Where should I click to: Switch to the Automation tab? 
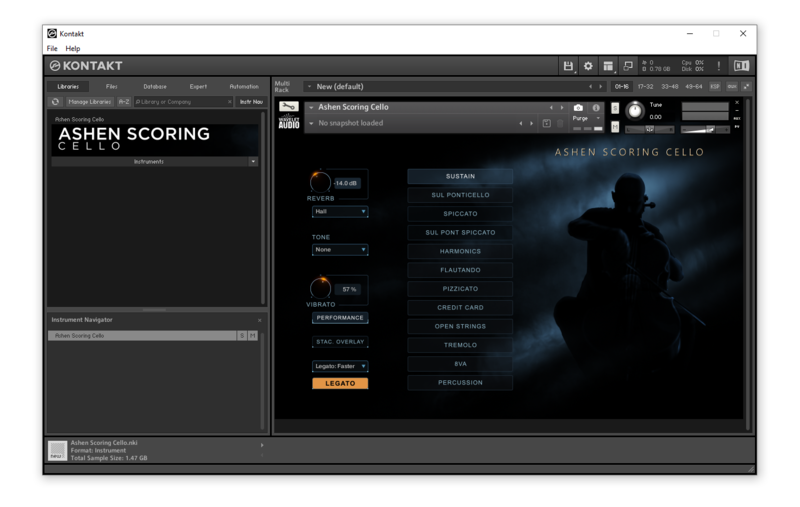[x=244, y=87]
